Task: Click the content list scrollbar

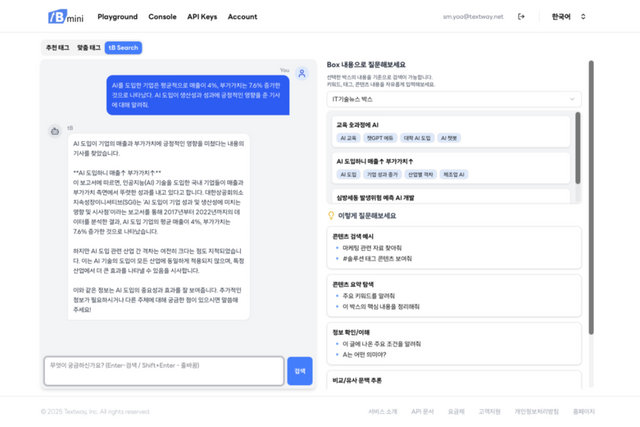Action: (x=578, y=148)
